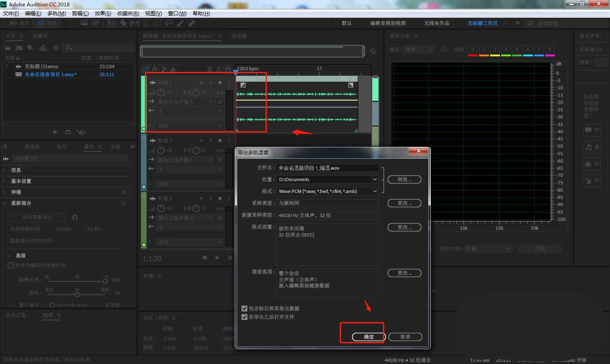Select the Marquee Selection tool
The image size is (610, 364).
click(x=158, y=23)
